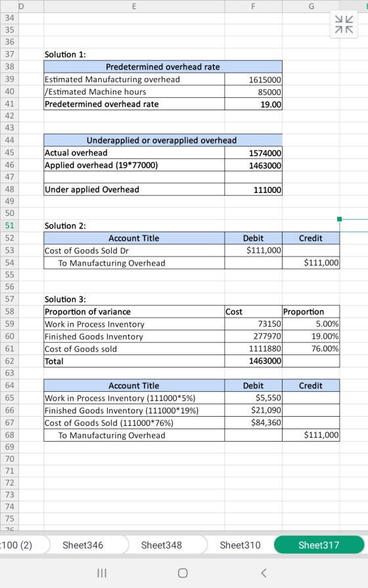This screenshot has width=368, height=588.
Task: Select the value 1111880
Action: [x=254, y=348]
